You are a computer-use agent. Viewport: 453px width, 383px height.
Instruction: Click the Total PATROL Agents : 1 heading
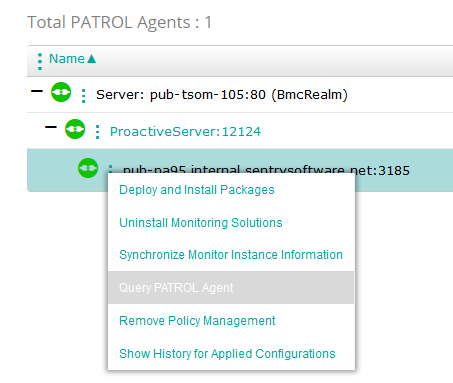[119, 22]
